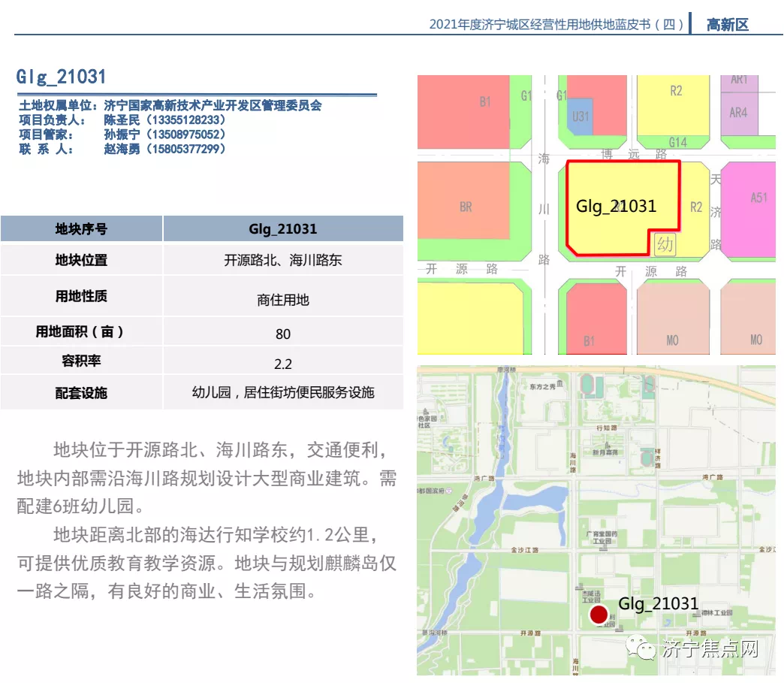Click phone number 13508975052
The image size is (784, 683).
pyautogui.click(x=186, y=134)
